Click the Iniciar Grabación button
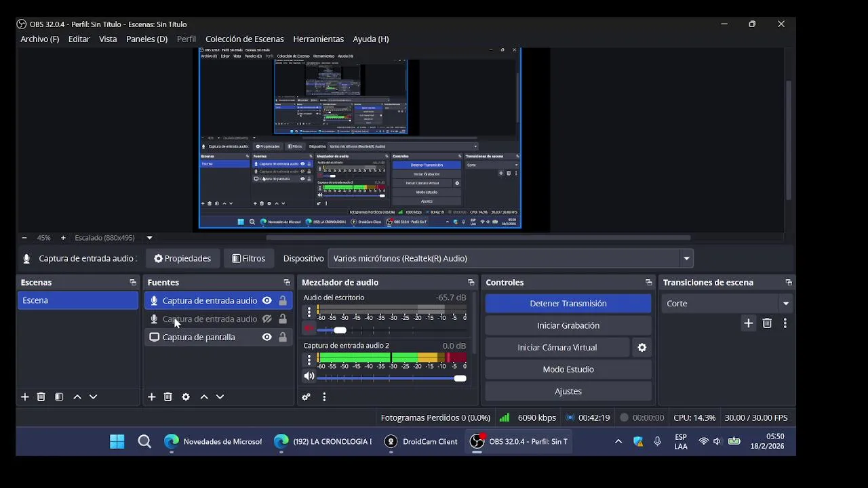This screenshot has height=488, width=868. tap(568, 326)
